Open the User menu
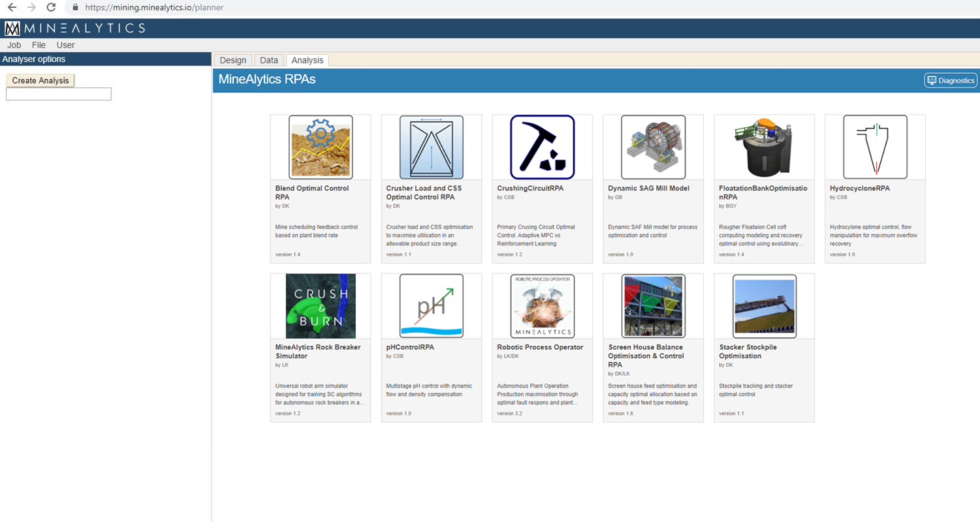The width and height of the screenshot is (980, 522). 65,45
